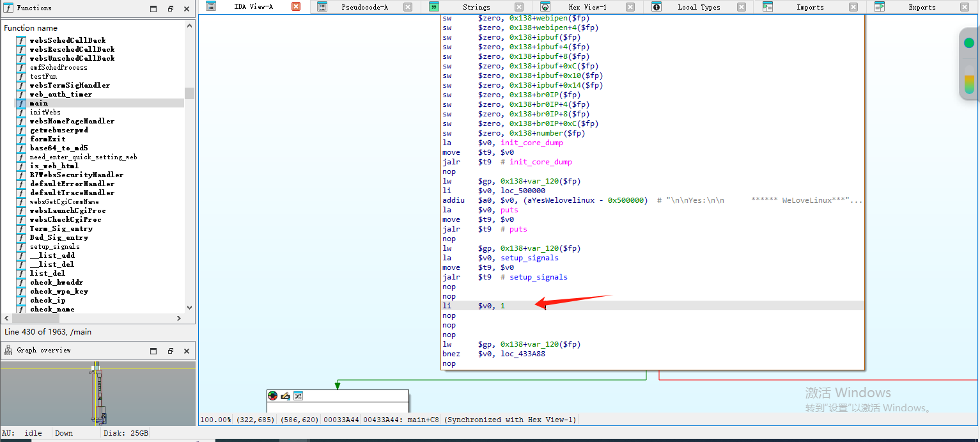Select check_wpa_key function row
Screen dimensions: 980x442
coord(59,291)
